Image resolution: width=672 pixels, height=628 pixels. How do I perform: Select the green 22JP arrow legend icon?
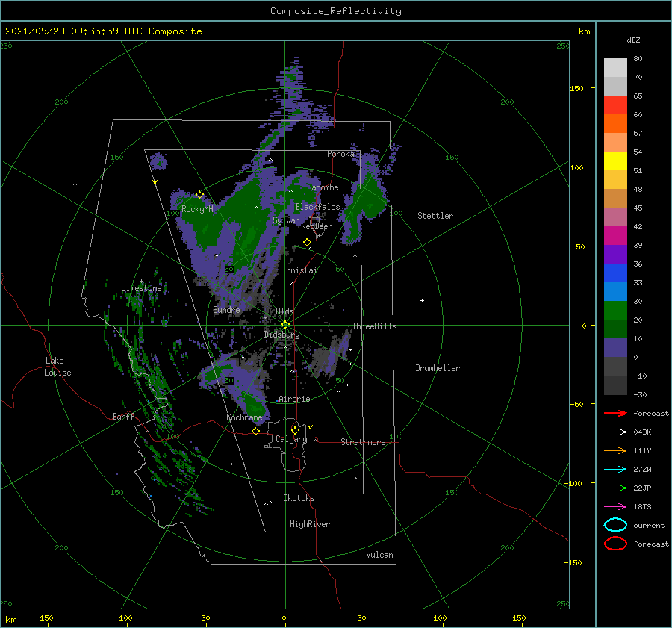pos(615,488)
